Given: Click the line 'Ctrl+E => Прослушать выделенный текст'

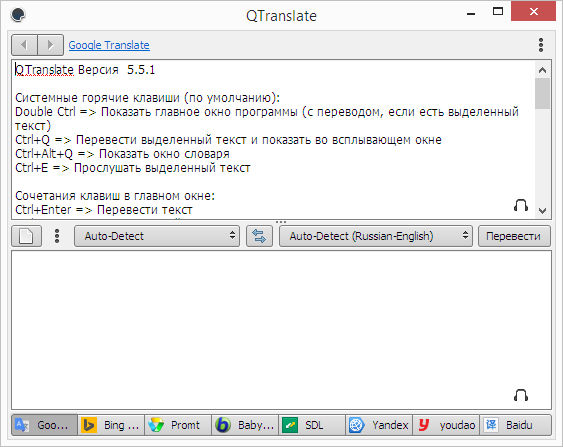Looking at the screenshot, I should (x=132, y=168).
